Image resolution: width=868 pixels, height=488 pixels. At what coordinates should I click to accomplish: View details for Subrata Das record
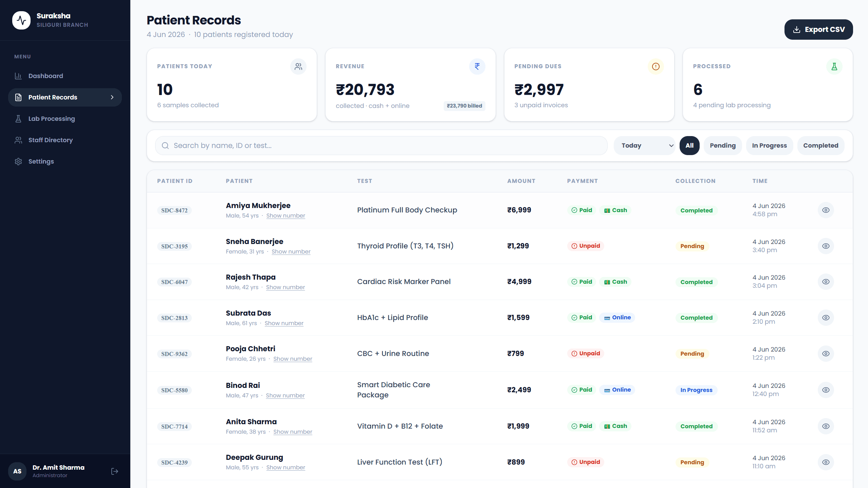pos(826,318)
